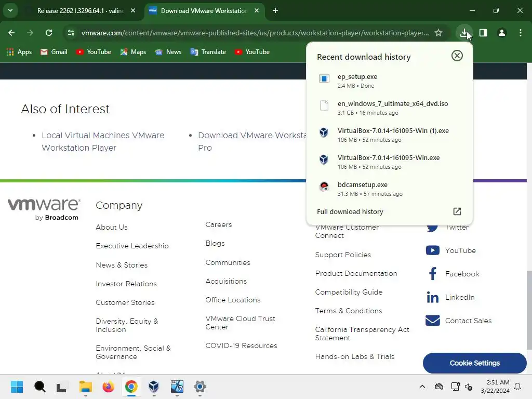Open Settings gear on the taskbar
Screen dimensions: 532x399
(200, 387)
